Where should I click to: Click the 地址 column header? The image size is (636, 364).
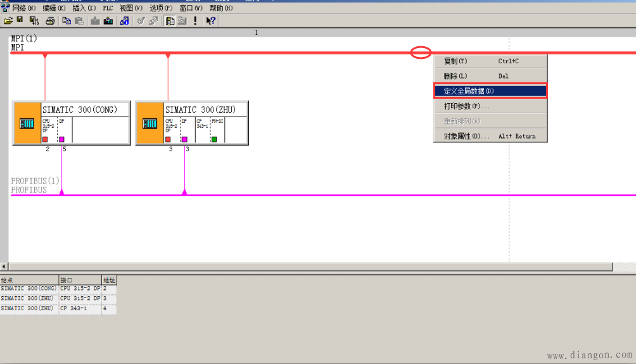tap(109, 280)
